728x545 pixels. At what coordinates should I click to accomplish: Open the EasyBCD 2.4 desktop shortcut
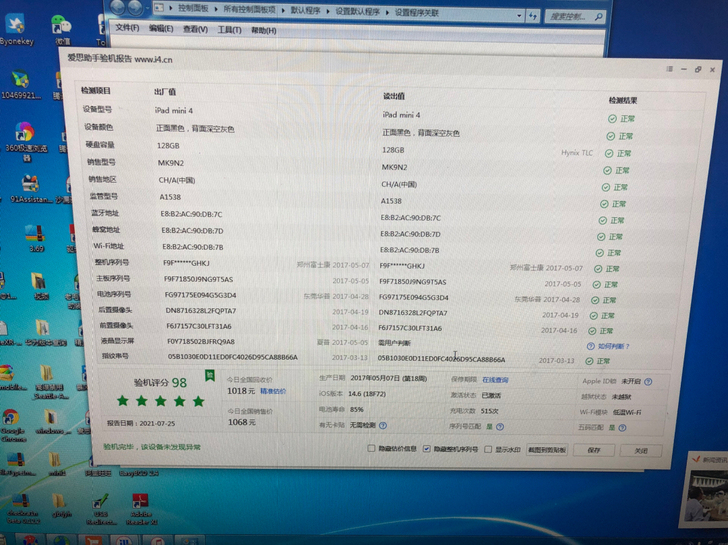coord(138,473)
